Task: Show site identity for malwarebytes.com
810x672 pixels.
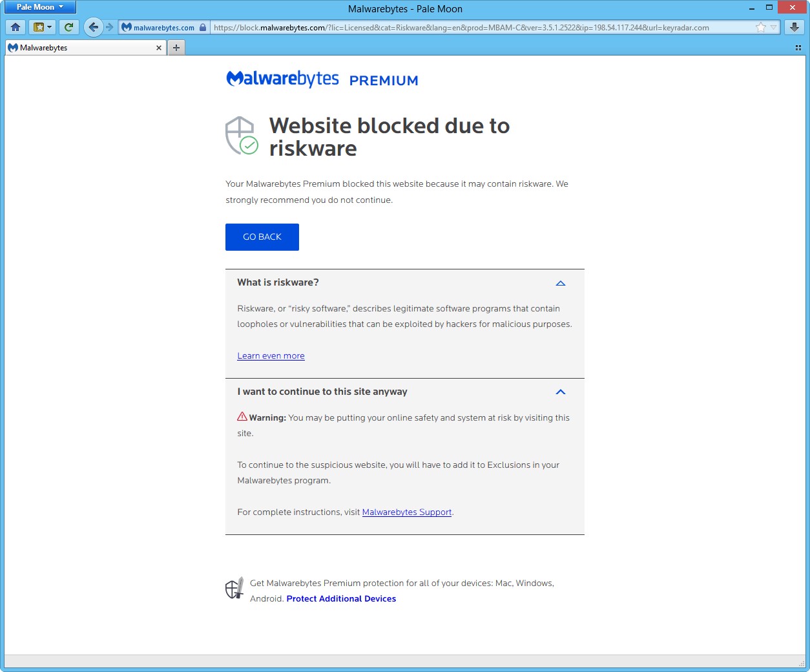Action: tap(164, 27)
